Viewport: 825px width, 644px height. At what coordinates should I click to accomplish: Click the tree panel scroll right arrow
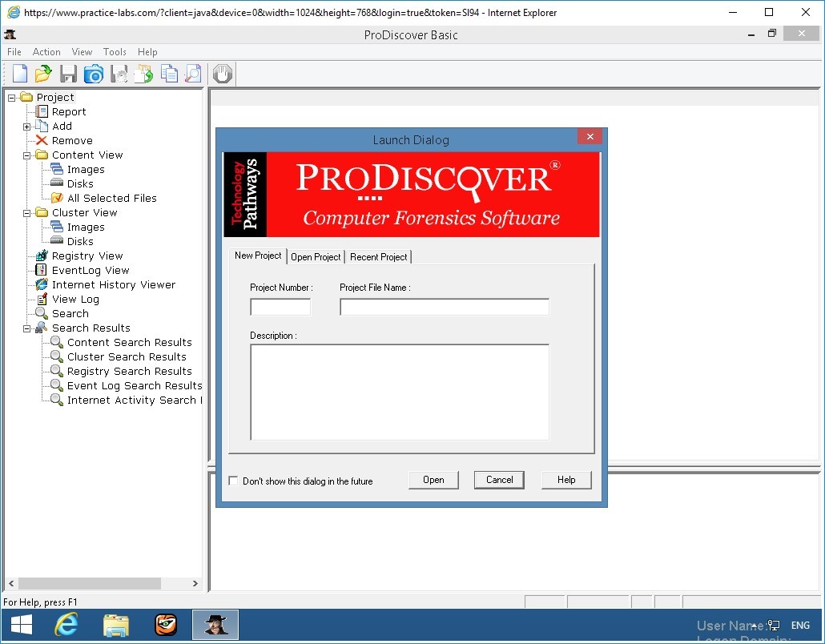click(x=195, y=583)
